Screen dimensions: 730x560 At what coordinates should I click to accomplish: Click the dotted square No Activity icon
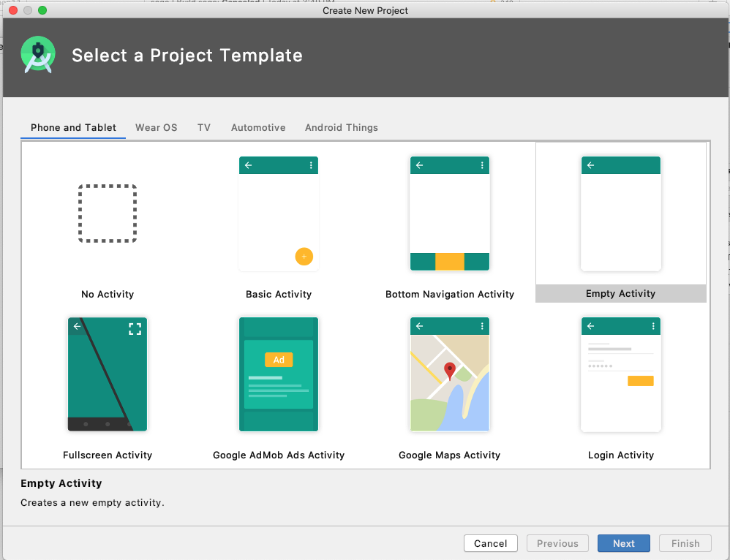pyautogui.click(x=108, y=213)
